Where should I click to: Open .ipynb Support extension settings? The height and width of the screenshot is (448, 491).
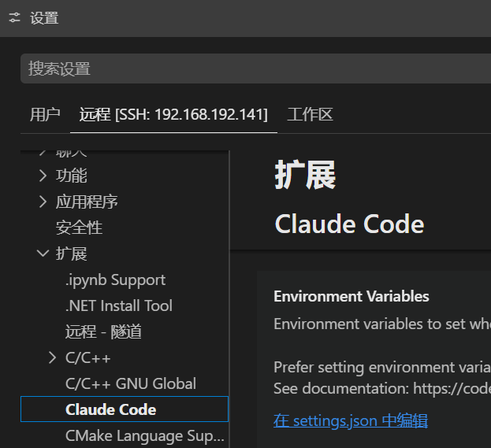pos(115,280)
